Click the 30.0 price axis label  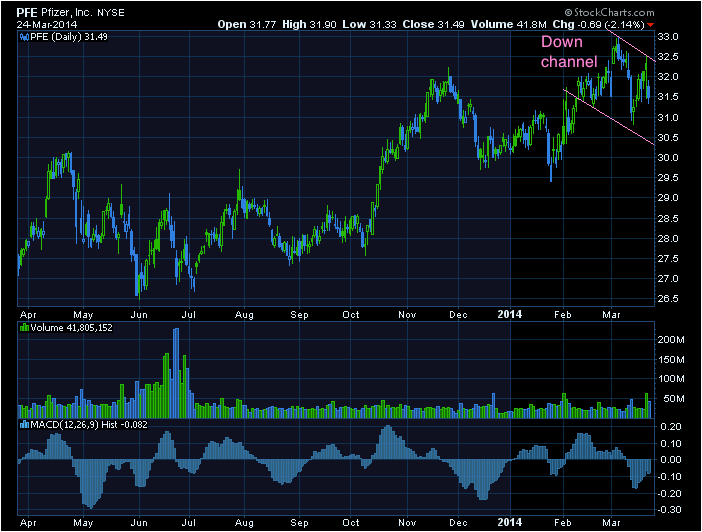pos(668,158)
